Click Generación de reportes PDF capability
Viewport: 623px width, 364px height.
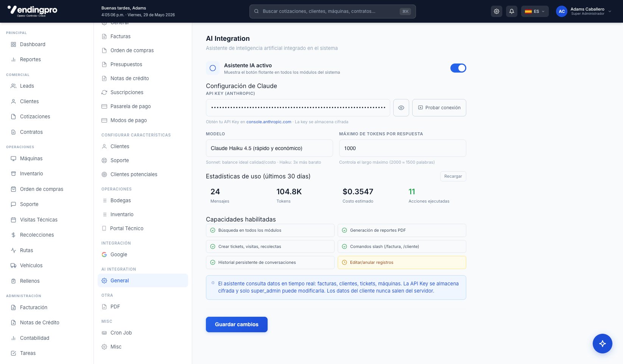402,230
